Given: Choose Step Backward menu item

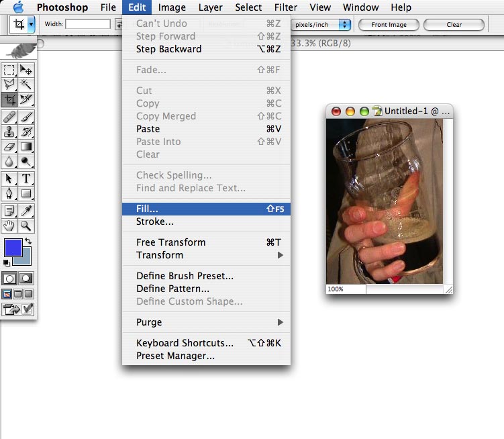Looking at the screenshot, I should 206,49.
